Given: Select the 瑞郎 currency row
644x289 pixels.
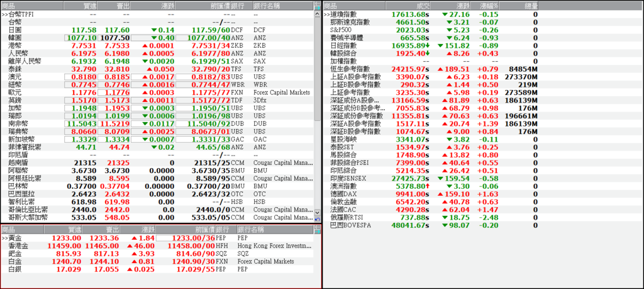Looking at the screenshot, I should (x=157, y=116).
